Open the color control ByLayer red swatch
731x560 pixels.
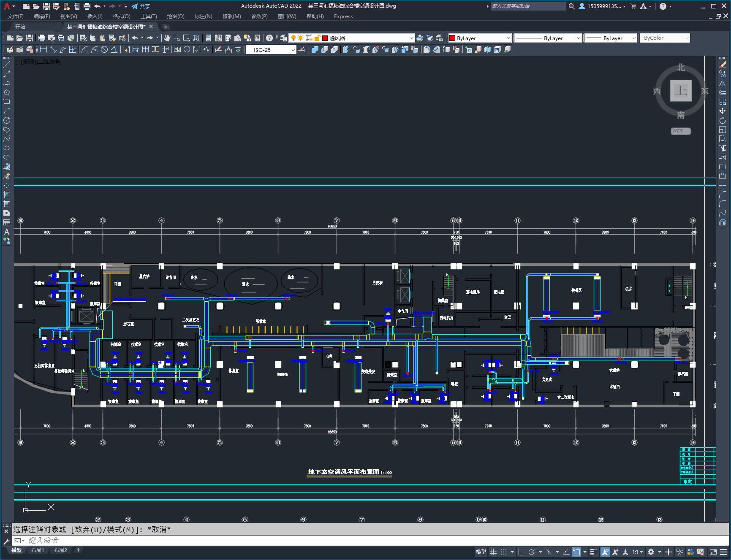(x=480, y=38)
